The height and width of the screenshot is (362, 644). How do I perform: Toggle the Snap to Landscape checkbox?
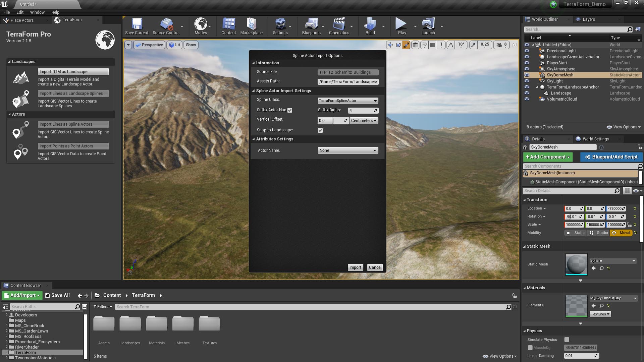320,130
